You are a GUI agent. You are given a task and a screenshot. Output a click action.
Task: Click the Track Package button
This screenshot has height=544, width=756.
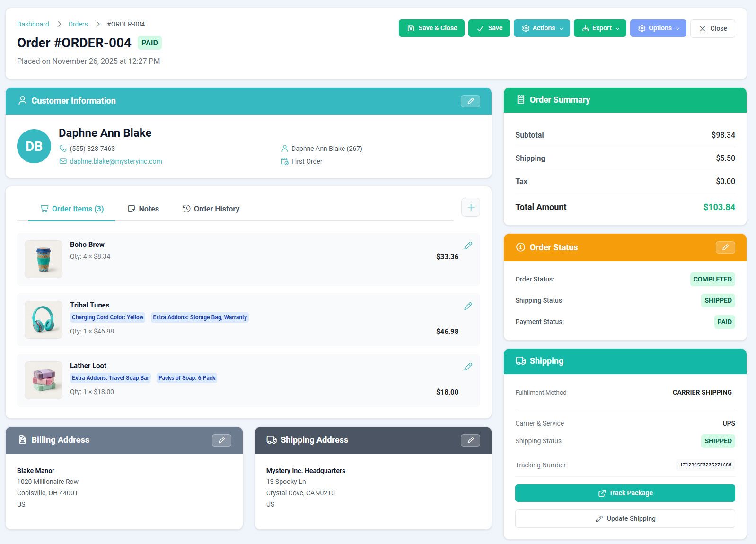(624, 493)
